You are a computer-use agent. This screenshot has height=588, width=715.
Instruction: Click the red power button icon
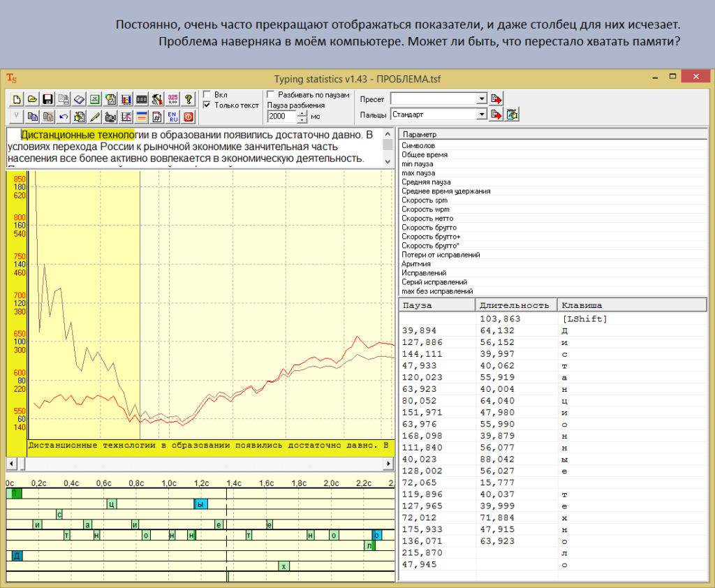click(x=189, y=117)
